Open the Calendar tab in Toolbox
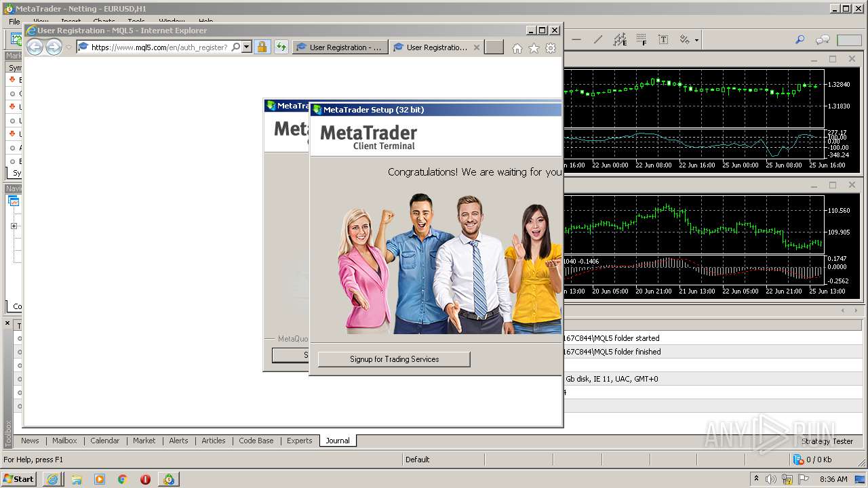The image size is (868, 488). pos(105,441)
